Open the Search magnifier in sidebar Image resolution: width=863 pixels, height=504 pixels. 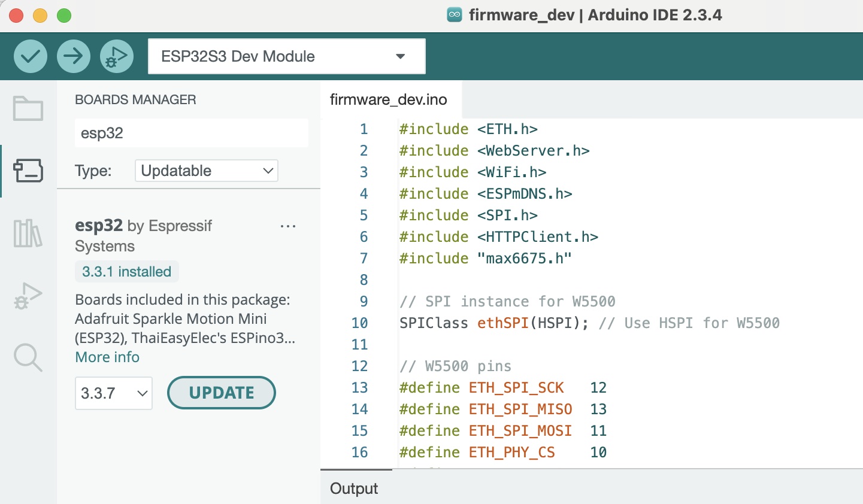coord(28,357)
